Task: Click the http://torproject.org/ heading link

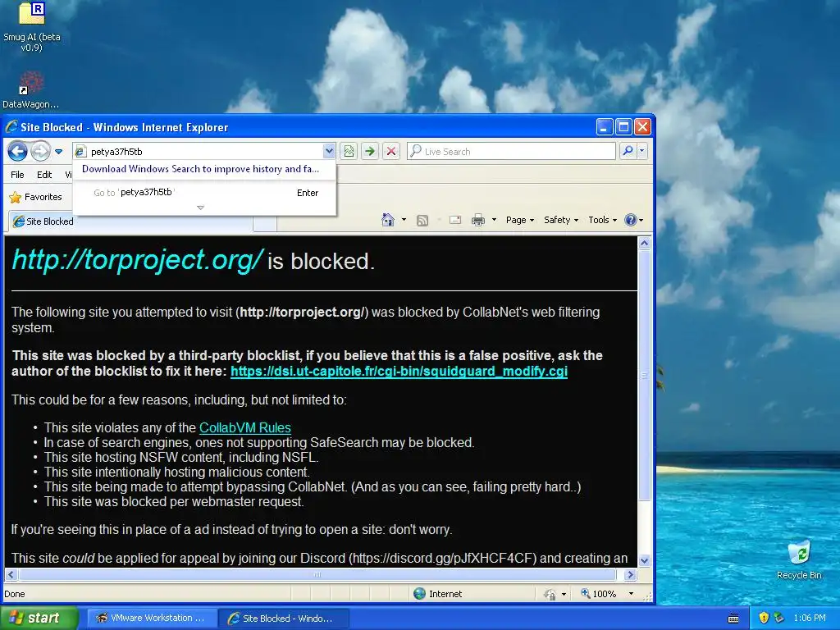Action: (137, 260)
